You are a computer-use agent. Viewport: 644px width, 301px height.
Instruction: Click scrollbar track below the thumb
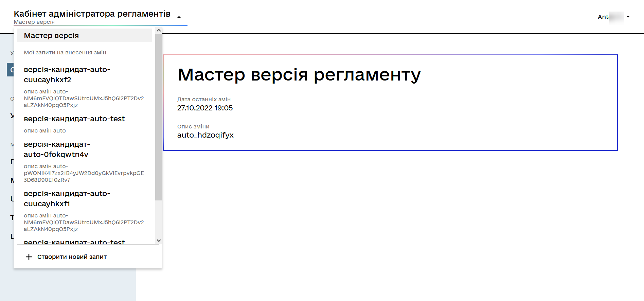(x=159, y=219)
